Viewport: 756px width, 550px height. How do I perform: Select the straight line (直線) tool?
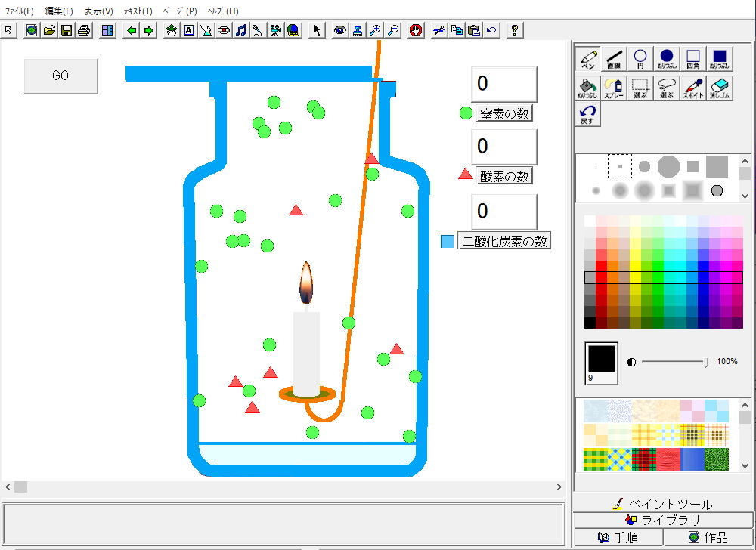[614, 59]
